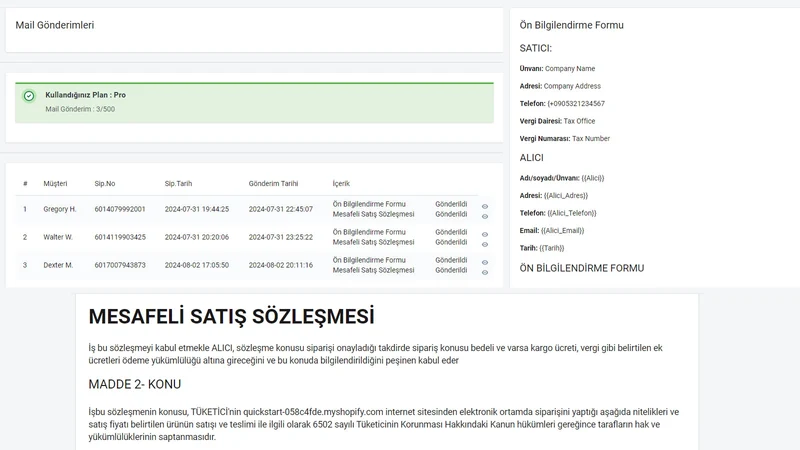Click the '{{Alici_Email}}' placeholder
Viewport: 800px width, 450px height.
pos(562,231)
